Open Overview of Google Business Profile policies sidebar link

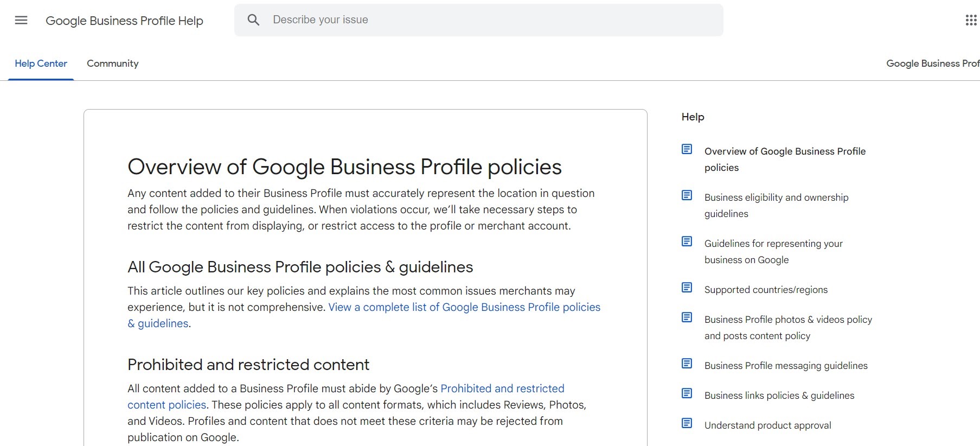tap(785, 160)
